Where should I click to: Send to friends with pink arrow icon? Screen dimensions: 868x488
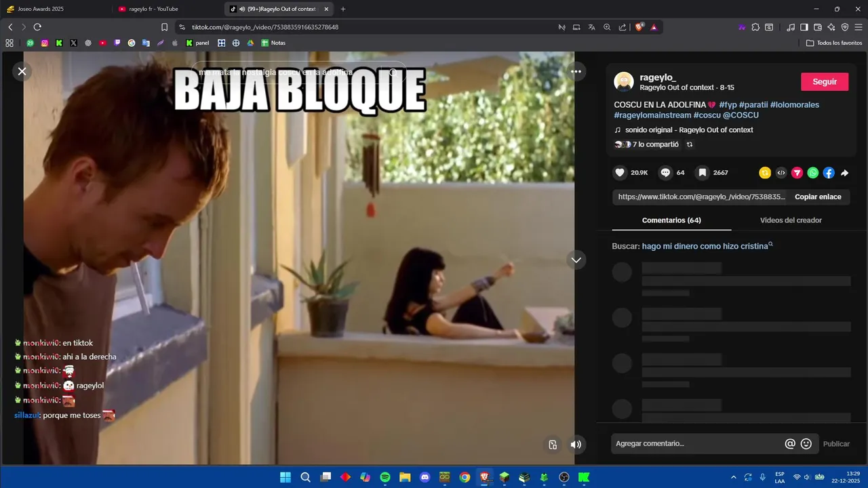(797, 173)
